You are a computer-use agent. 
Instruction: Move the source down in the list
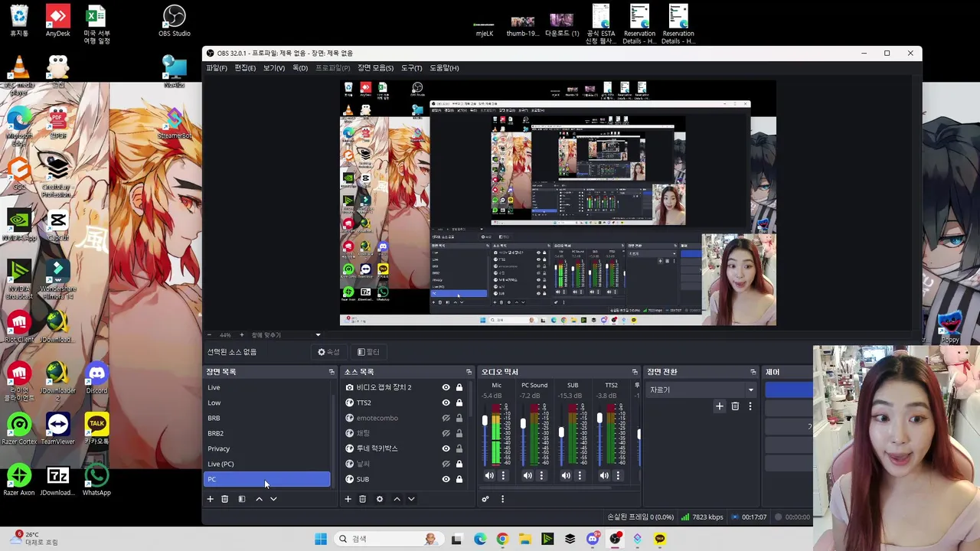coord(411,499)
